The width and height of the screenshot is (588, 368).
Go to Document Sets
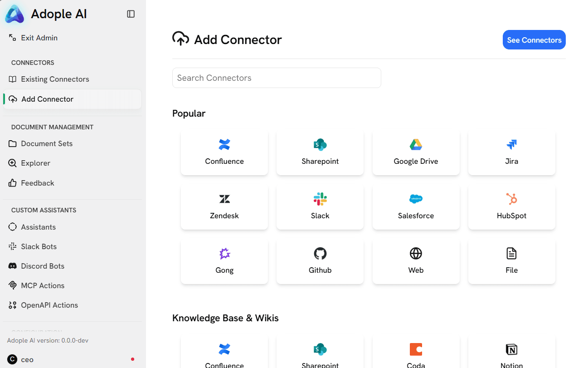[72, 143]
